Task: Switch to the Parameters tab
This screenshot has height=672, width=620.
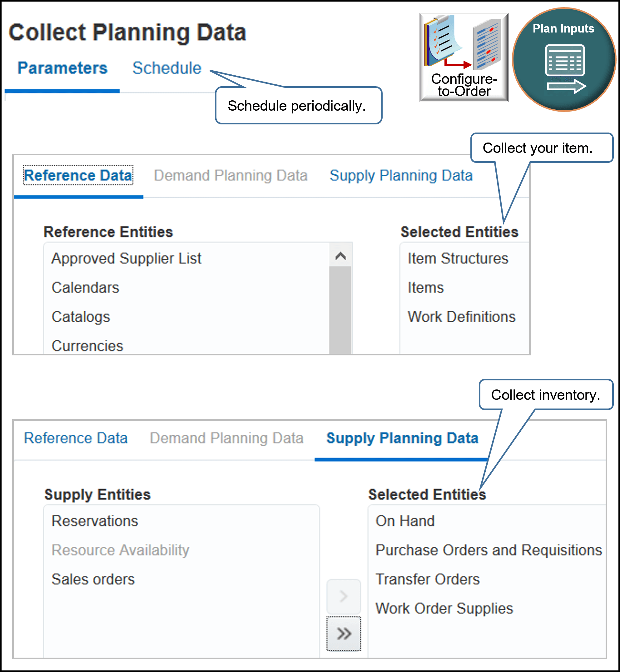Action: [62, 68]
